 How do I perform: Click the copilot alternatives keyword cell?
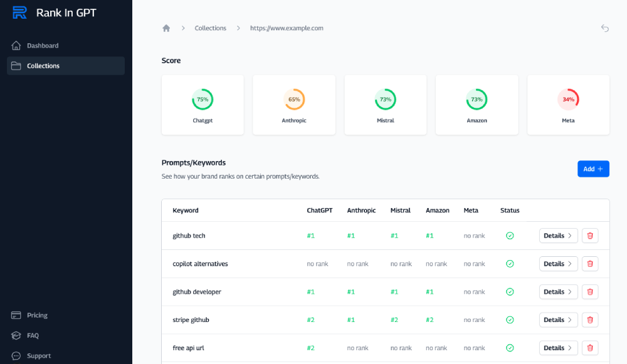[201, 264]
